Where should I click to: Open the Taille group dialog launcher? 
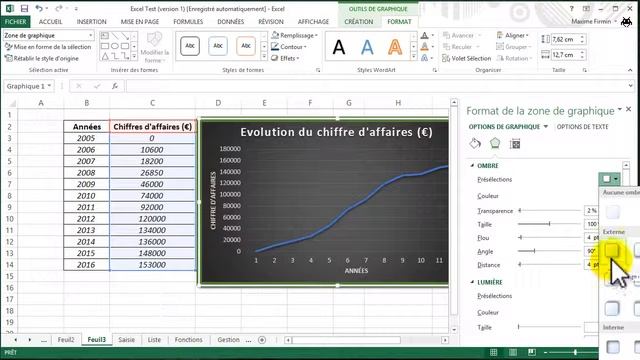click(584, 70)
